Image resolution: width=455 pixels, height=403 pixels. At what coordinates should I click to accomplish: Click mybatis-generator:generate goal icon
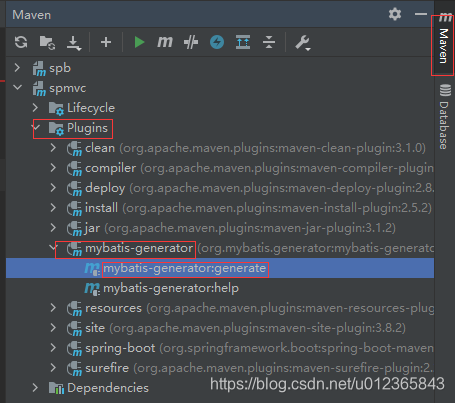[92, 269]
